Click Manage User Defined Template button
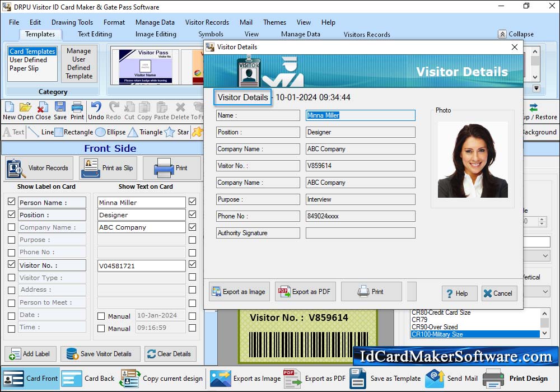 (x=79, y=63)
